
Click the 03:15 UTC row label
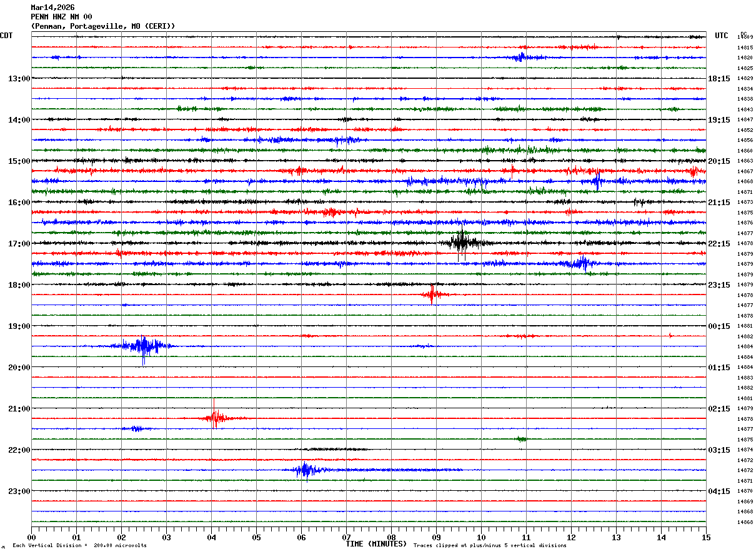coord(719,450)
